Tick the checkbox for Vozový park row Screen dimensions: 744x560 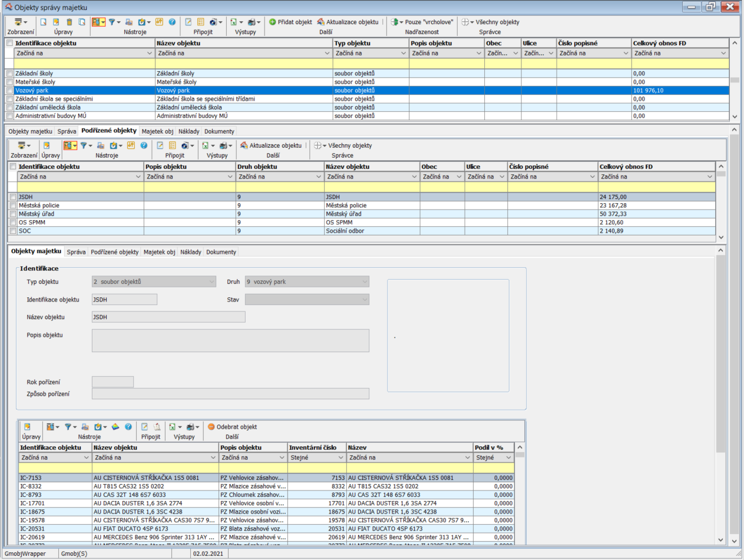point(9,91)
